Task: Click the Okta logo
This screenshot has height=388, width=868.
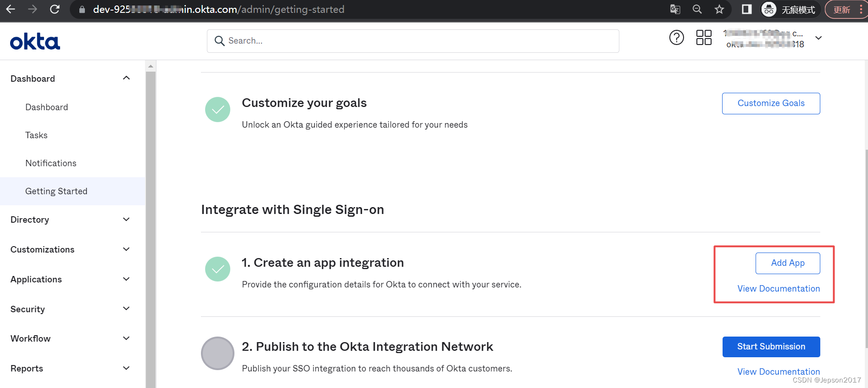Action: 35,41
